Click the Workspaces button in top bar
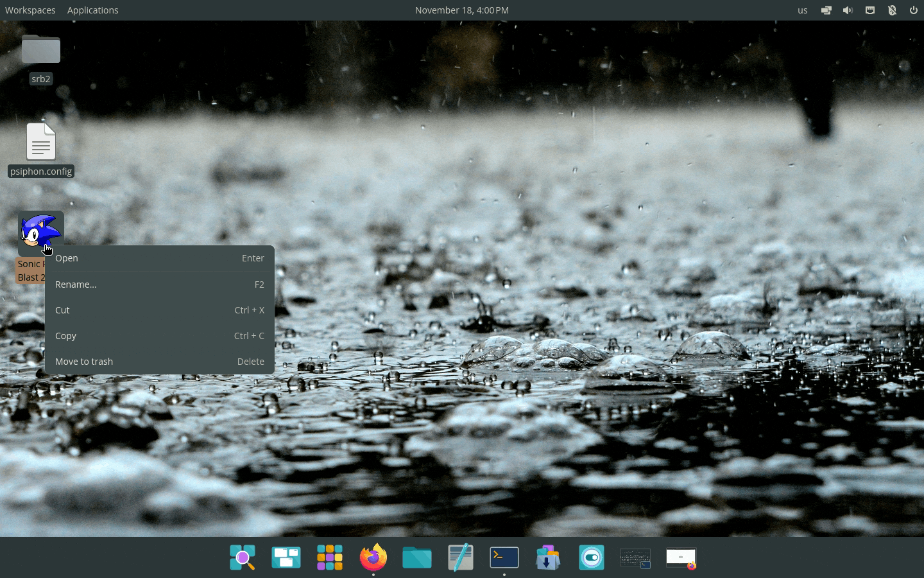 (30, 10)
